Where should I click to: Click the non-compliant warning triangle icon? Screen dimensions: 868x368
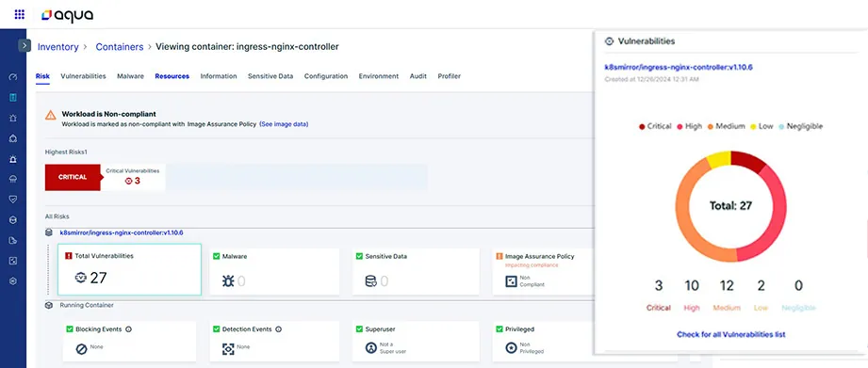(x=50, y=115)
